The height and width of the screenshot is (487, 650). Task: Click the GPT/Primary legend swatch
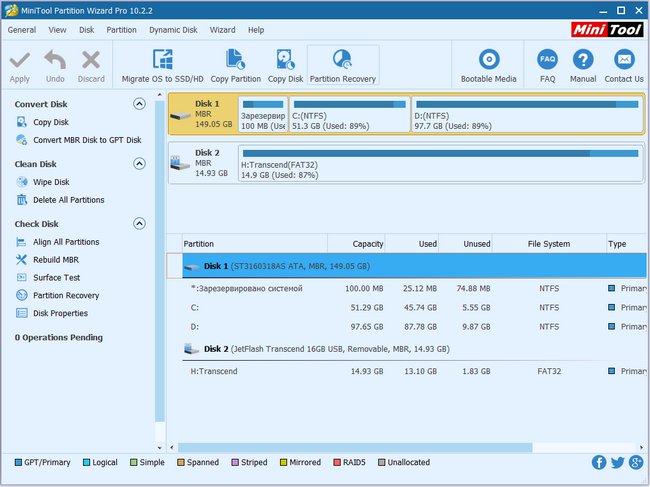(18, 462)
